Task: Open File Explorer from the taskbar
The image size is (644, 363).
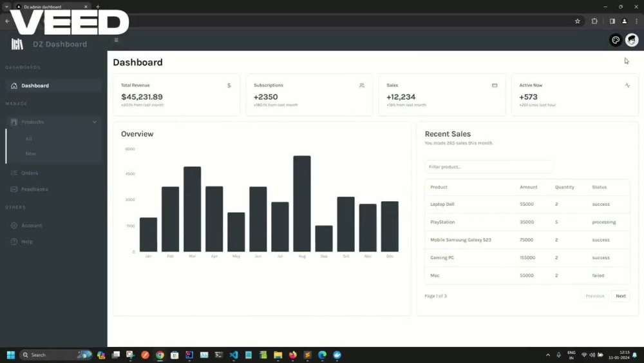Action: (x=278, y=355)
